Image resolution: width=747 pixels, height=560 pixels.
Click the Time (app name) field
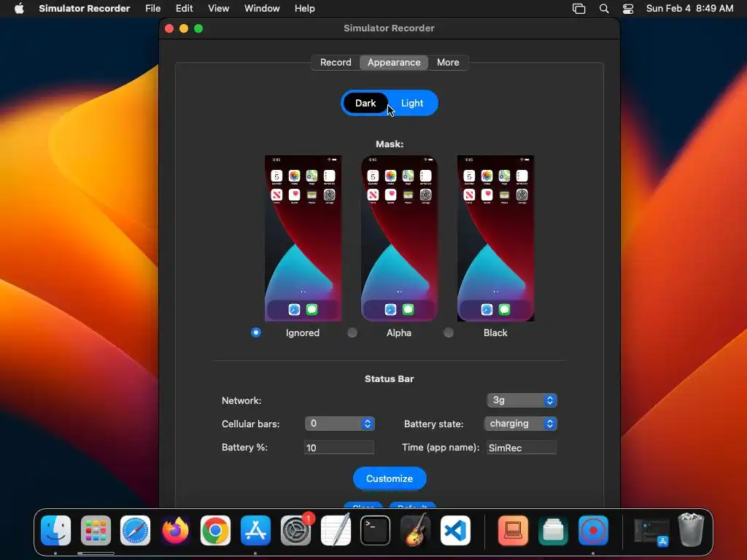click(x=521, y=448)
